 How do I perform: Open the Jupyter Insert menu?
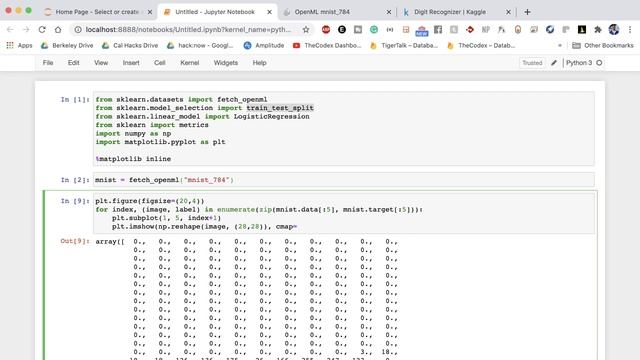[131, 63]
